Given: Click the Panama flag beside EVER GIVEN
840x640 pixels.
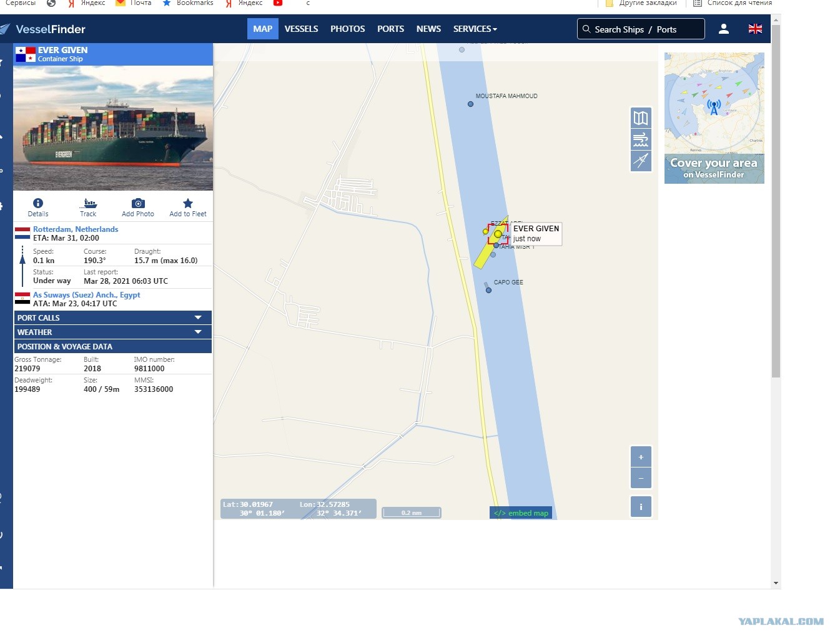Looking at the screenshot, I should (26, 54).
